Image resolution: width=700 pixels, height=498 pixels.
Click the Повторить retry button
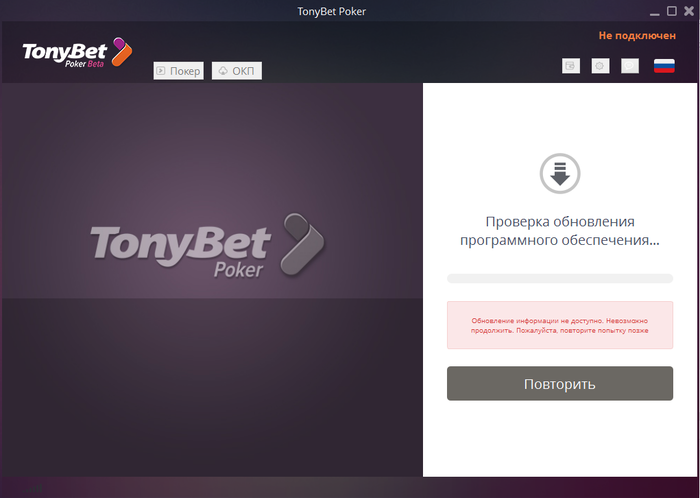coord(560,383)
